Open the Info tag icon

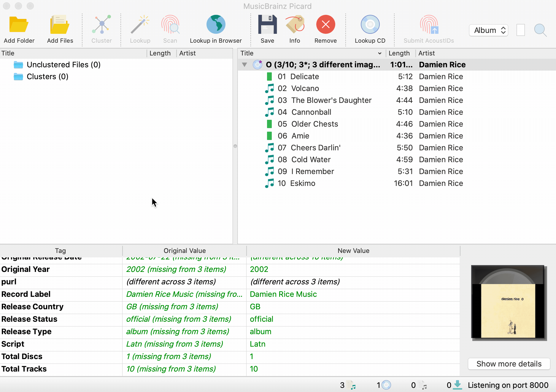pos(295,25)
